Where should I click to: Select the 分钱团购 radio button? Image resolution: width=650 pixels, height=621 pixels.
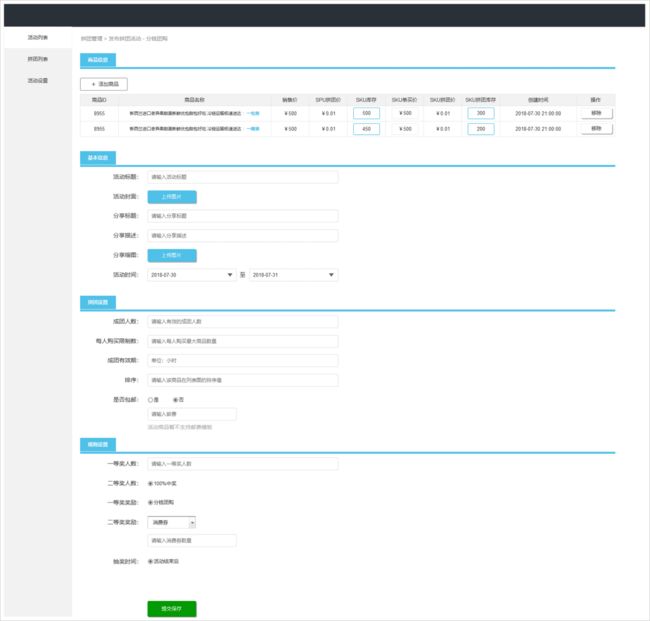click(150, 502)
